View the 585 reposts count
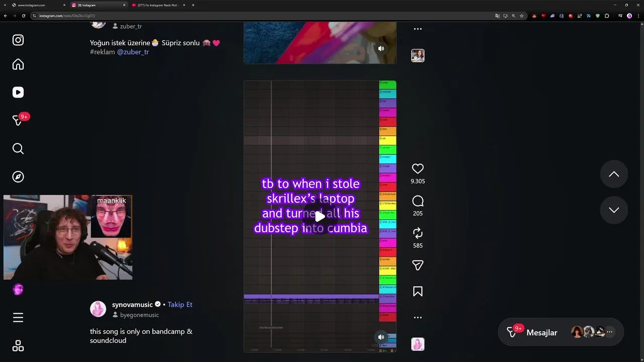The height and width of the screenshot is (362, 644). click(x=418, y=246)
